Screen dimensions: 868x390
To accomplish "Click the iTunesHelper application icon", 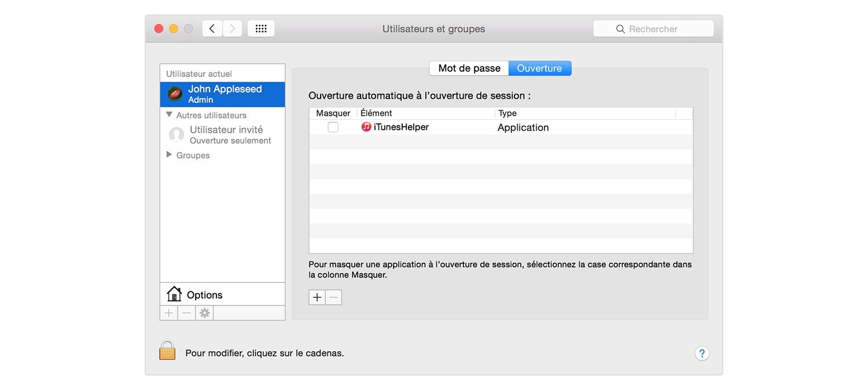I will point(366,127).
